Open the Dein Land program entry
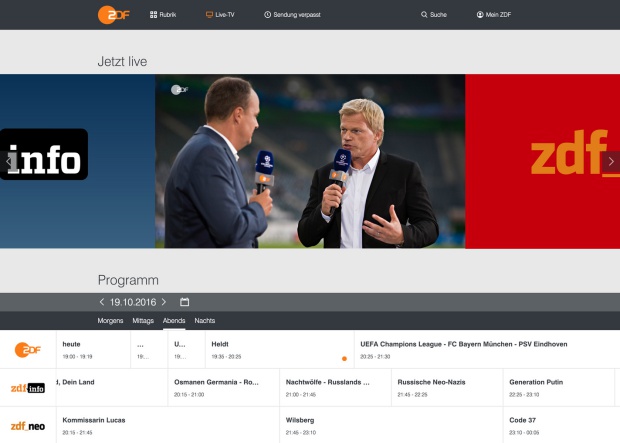The width and height of the screenshot is (620, 443). click(112, 388)
